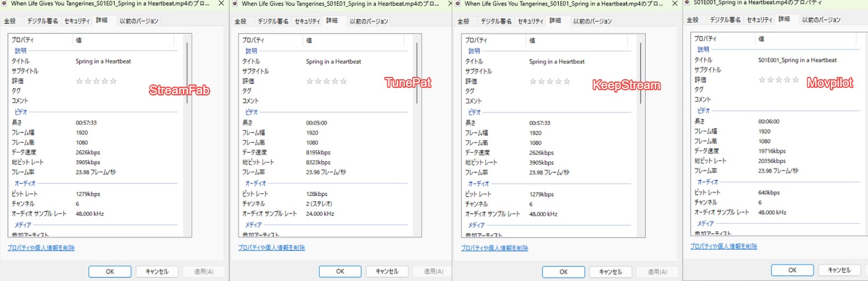Select title value S01E001_Spring in a Heartbeat
Image resolution: width=868 pixels, height=281 pixels.
[x=797, y=60]
